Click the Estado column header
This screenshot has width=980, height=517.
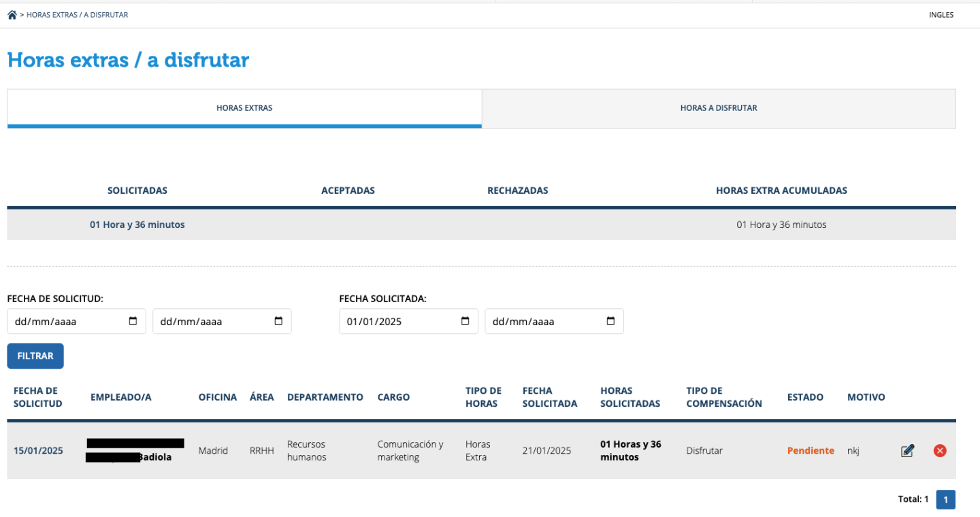[805, 397]
